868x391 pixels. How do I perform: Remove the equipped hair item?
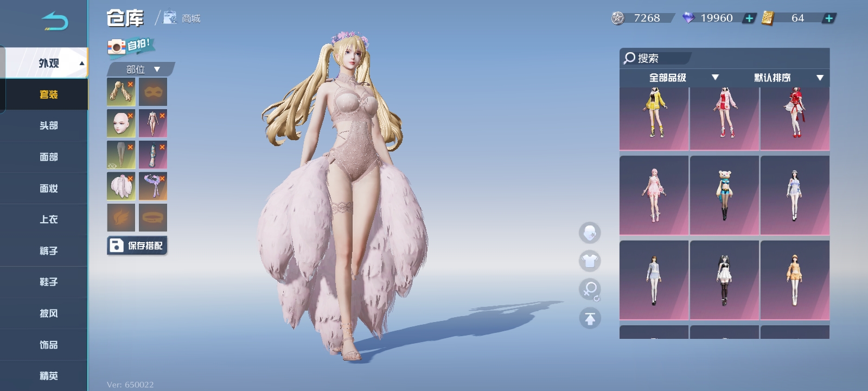coord(130,84)
